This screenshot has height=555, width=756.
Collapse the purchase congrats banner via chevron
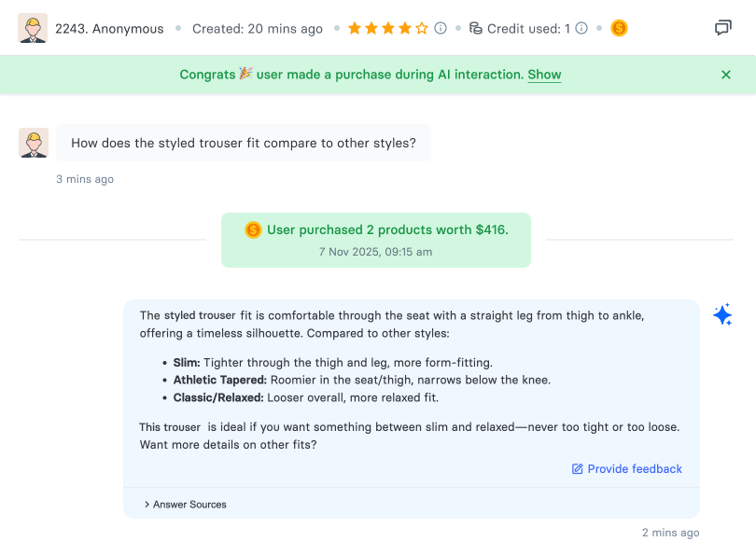725,75
